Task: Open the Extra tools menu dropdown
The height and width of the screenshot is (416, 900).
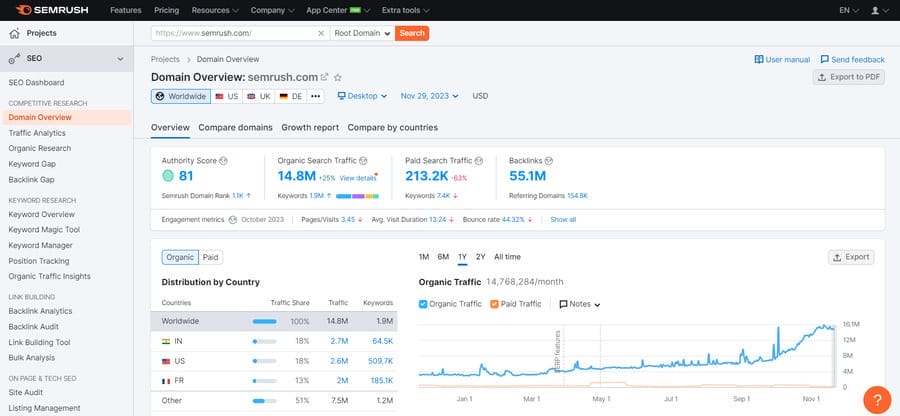Action: pos(405,10)
